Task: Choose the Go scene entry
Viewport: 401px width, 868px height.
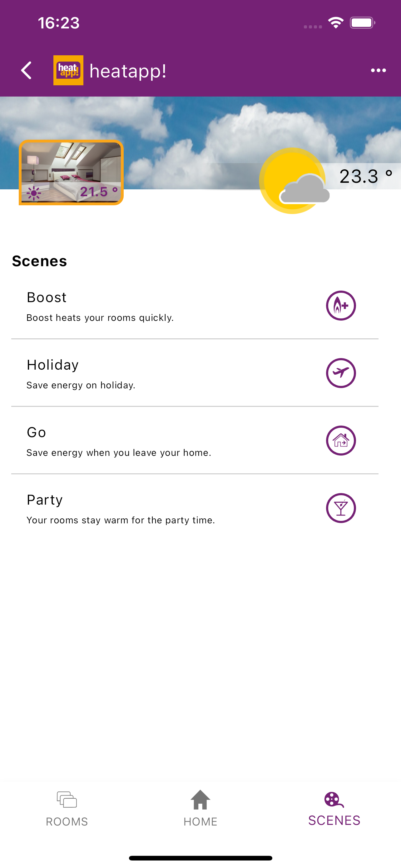Action: 195,440
